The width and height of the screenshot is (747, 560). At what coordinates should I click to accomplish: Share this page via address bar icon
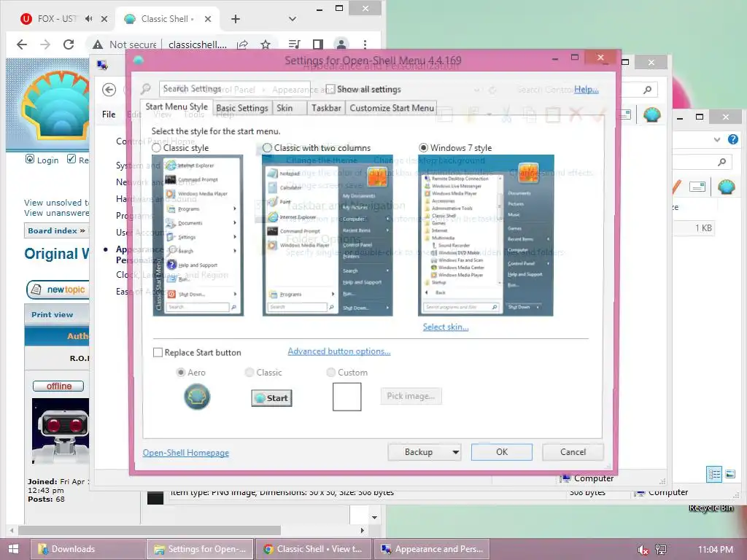242,44
